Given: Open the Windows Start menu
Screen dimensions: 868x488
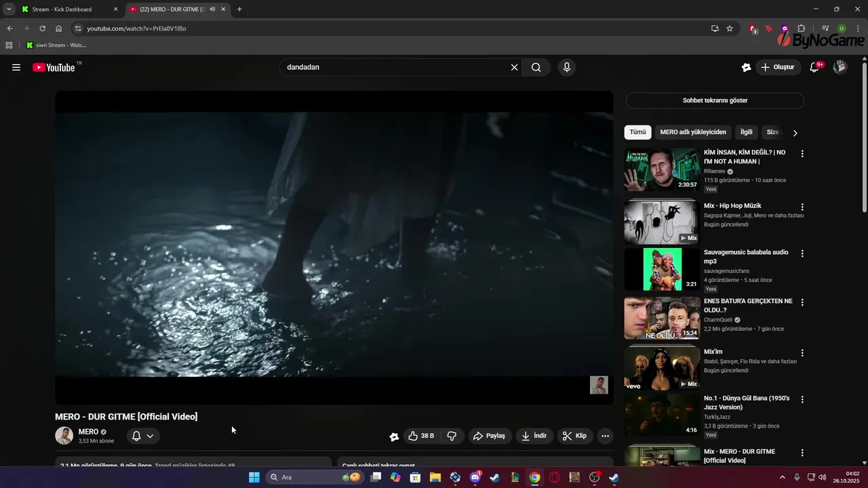Looking at the screenshot, I should [x=254, y=477].
